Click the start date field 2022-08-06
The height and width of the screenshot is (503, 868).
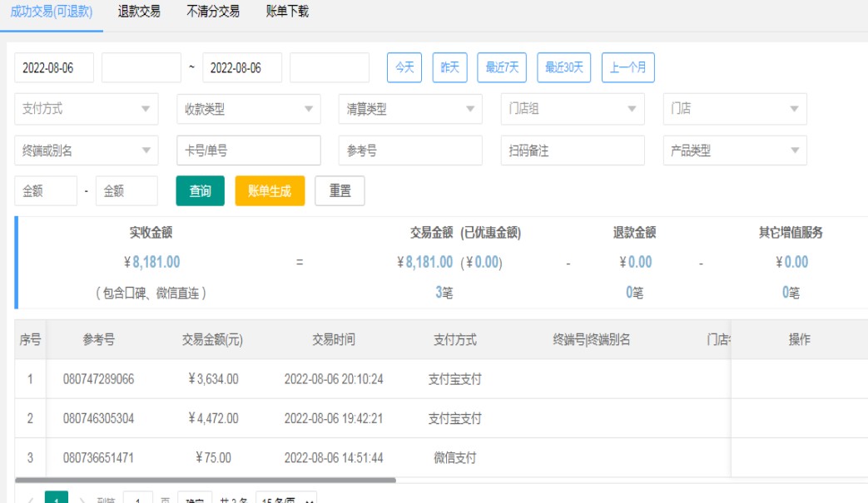click(54, 68)
